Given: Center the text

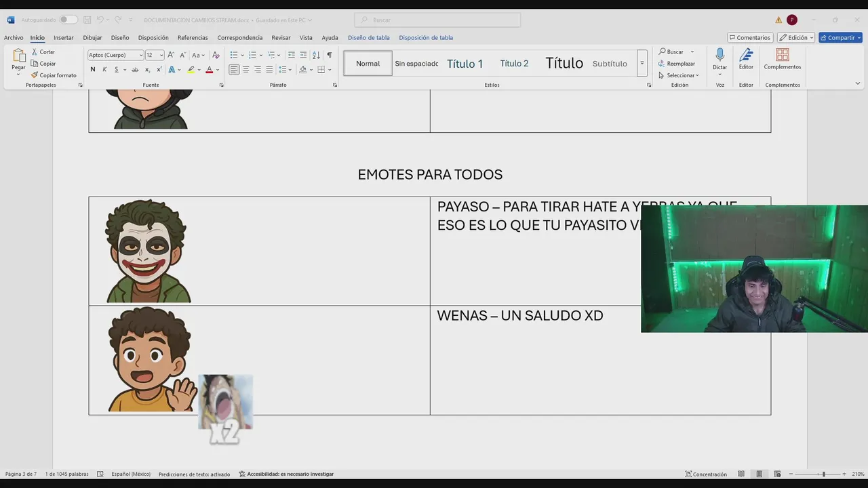Looking at the screenshot, I should (245, 69).
